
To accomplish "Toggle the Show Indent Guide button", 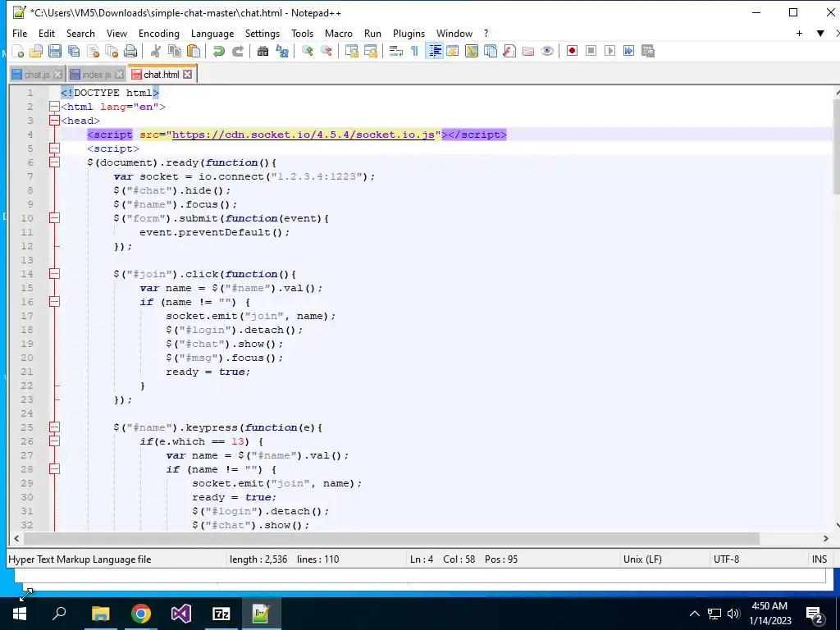I will pyautogui.click(x=435, y=51).
